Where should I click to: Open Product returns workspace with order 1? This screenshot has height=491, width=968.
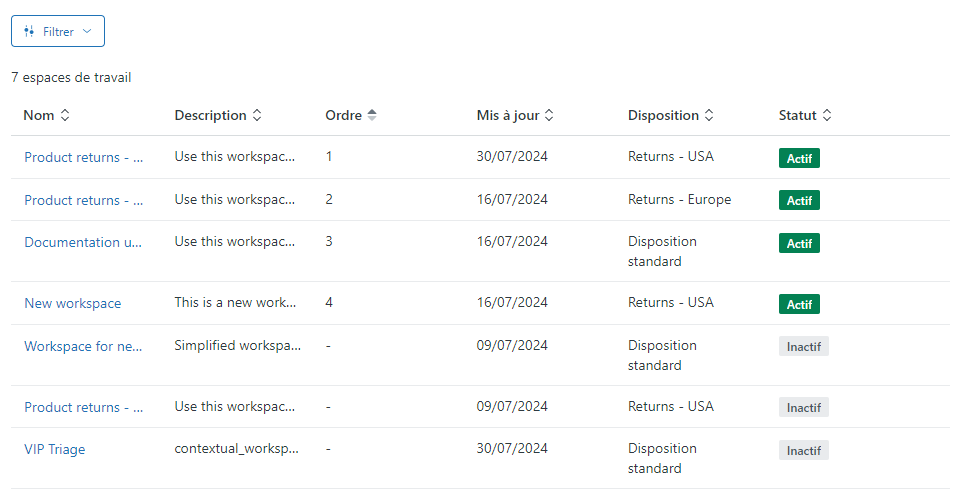pos(83,157)
